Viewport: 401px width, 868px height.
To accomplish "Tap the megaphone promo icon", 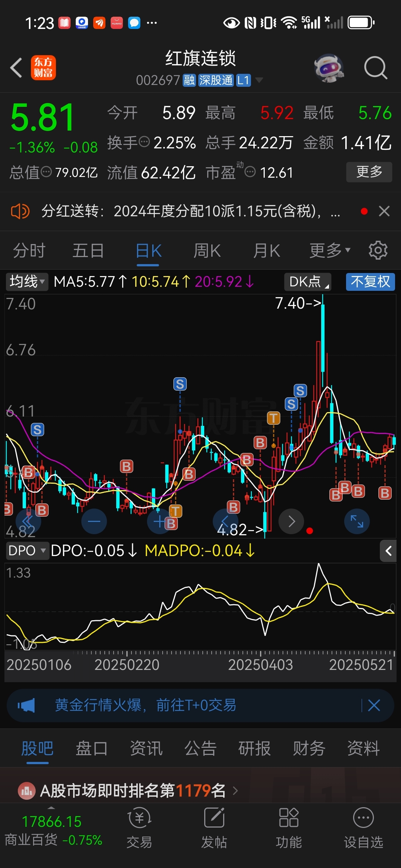I will pos(26,705).
